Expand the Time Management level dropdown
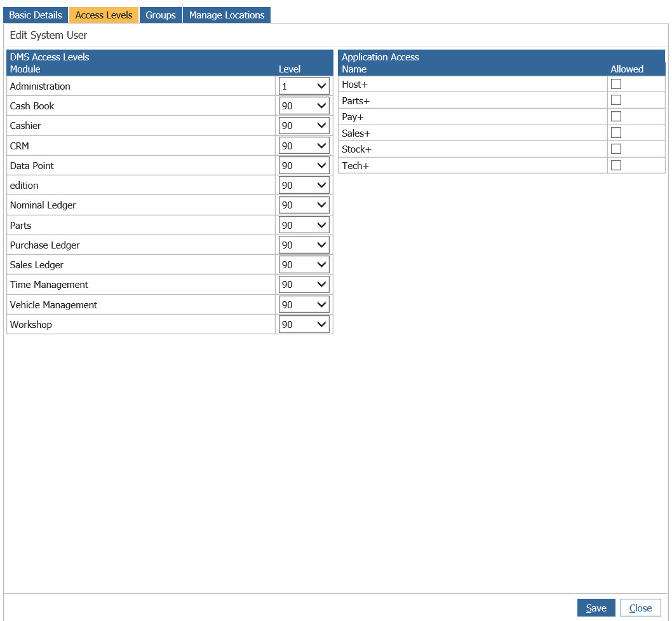 coord(304,285)
